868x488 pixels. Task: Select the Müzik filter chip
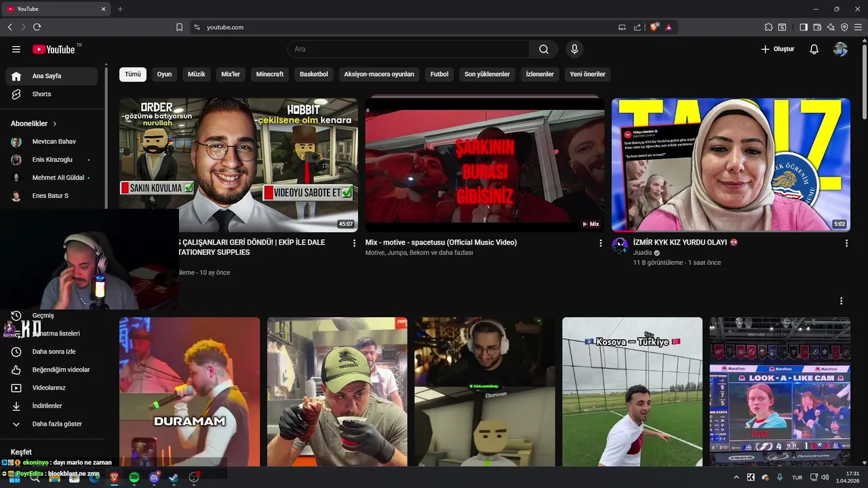(197, 74)
